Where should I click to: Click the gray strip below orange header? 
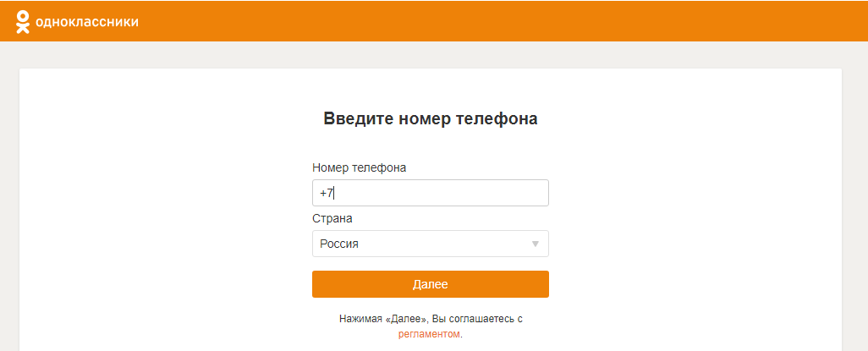point(423,55)
